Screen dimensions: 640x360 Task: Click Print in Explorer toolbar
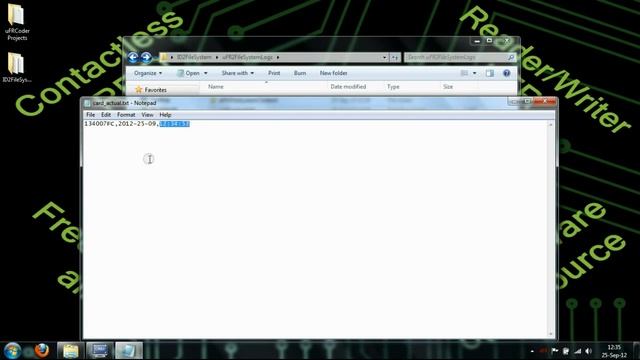coord(274,73)
